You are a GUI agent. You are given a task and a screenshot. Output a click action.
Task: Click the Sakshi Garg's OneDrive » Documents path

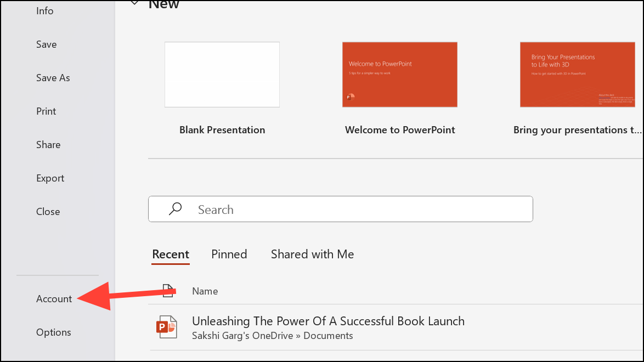pos(272,336)
